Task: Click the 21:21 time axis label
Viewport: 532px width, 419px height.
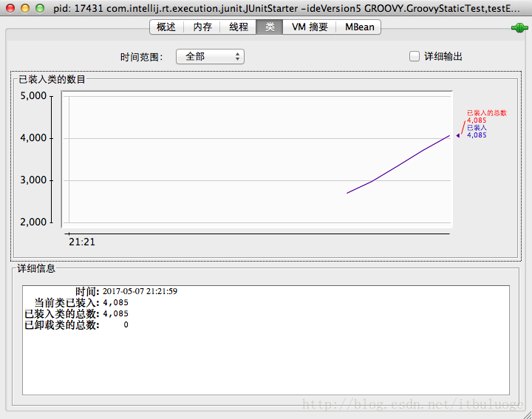Action: click(82, 242)
